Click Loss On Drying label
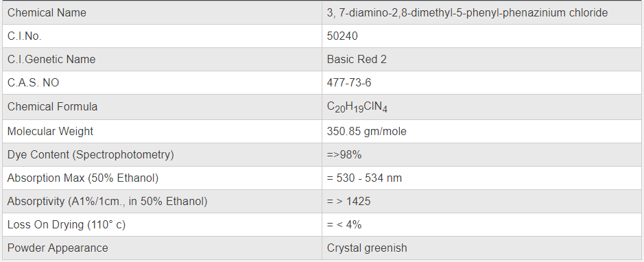The height and width of the screenshot is (262, 644). pos(66,225)
